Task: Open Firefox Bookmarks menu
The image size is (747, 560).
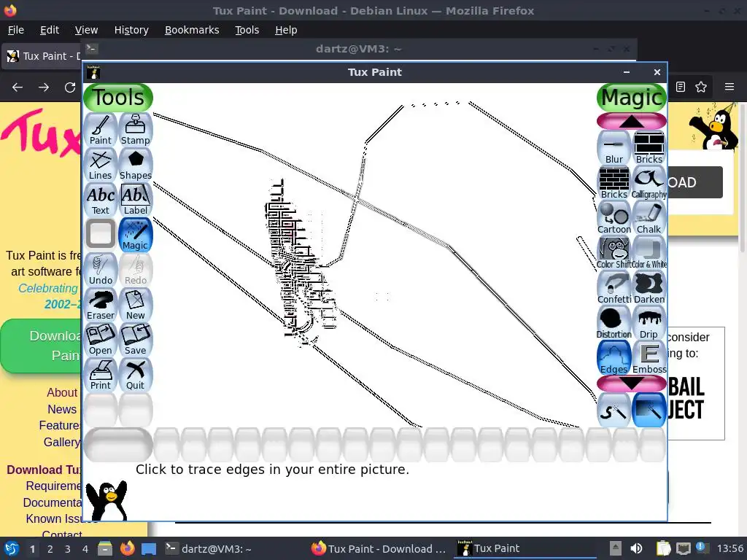Action: (192, 30)
